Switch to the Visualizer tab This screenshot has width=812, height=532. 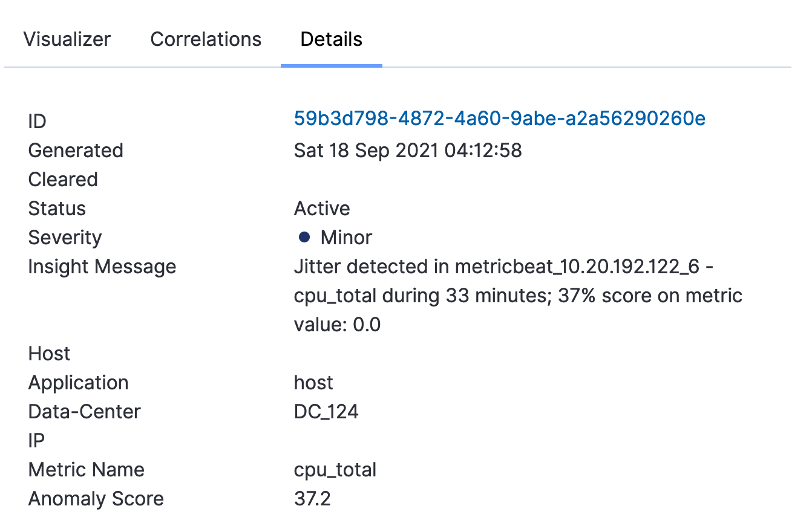67,39
